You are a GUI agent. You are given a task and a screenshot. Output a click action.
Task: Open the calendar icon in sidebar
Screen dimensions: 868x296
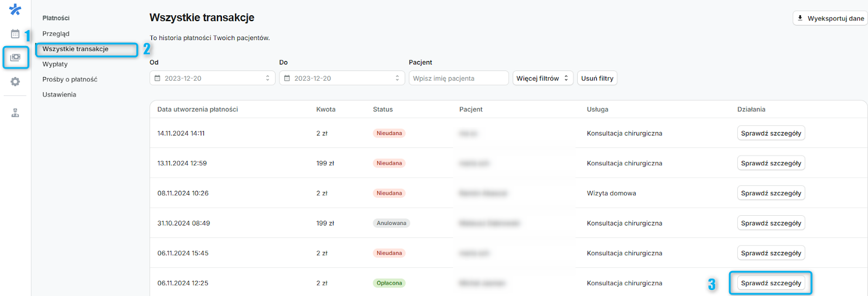[x=15, y=34]
